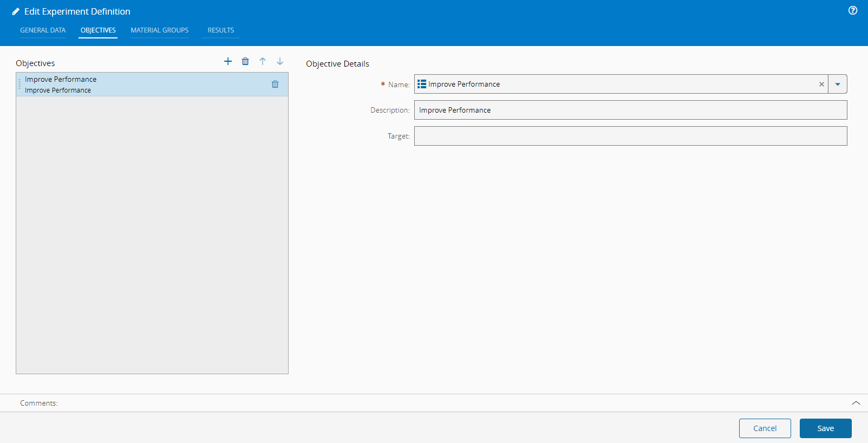Viewport: 868px width, 443px height.
Task: Click the Cancel button
Action: [x=765, y=428]
